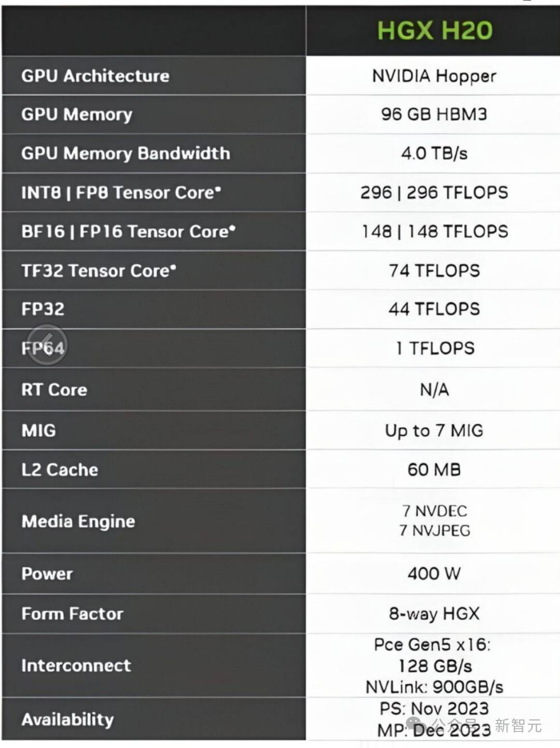Select the 296 | 296 TFLOPS value

pos(434,192)
